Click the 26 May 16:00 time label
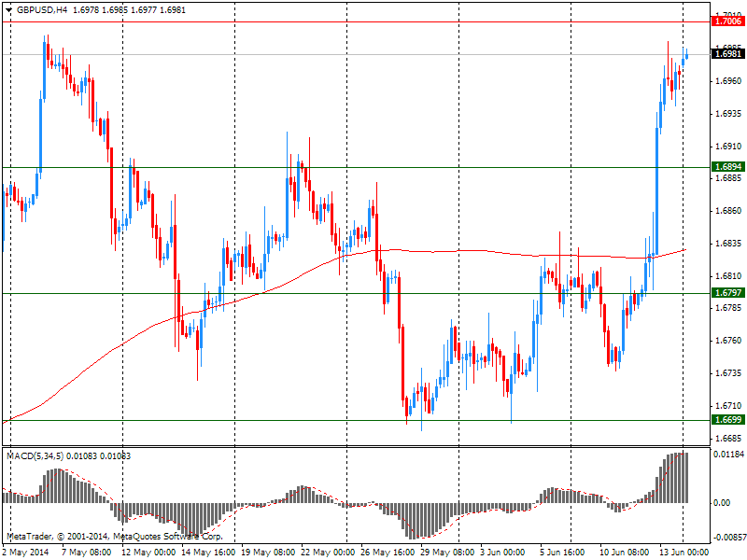This screenshot has height=560, width=747. (388, 553)
